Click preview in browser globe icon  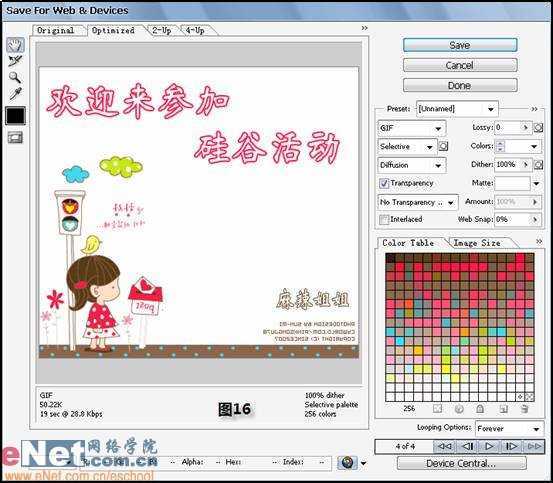pyautogui.click(x=347, y=463)
